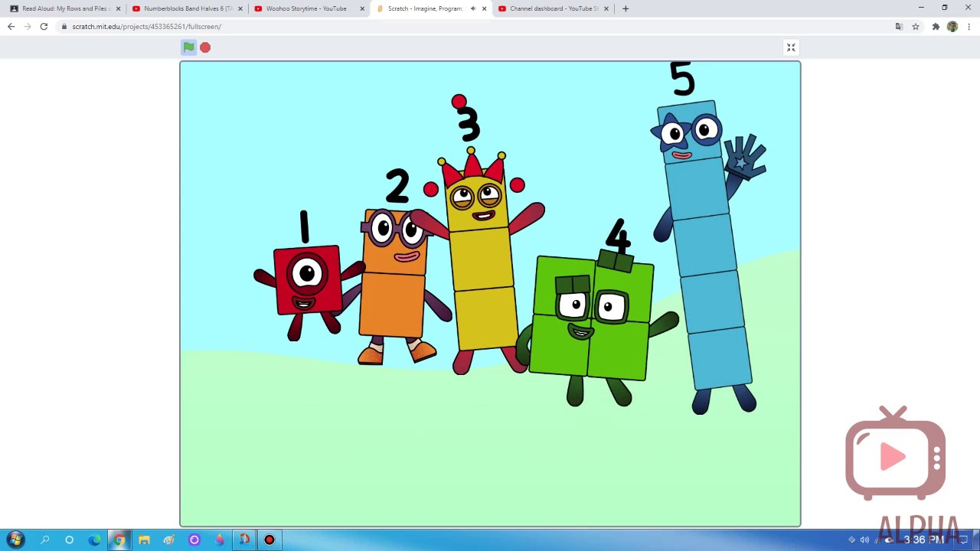Image resolution: width=980 pixels, height=551 pixels.
Task: Open taskbar search magnifier
Action: point(44,540)
